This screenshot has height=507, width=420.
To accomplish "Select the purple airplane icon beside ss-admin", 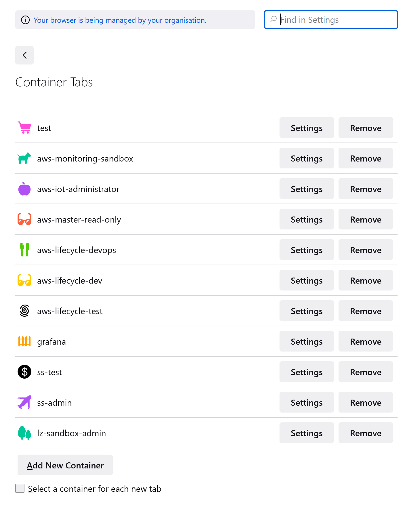I will click(x=24, y=402).
